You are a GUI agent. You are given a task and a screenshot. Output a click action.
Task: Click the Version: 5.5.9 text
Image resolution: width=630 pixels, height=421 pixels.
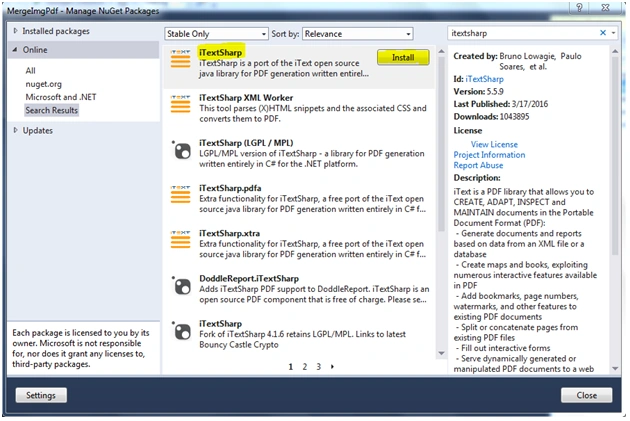click(479, 92)
